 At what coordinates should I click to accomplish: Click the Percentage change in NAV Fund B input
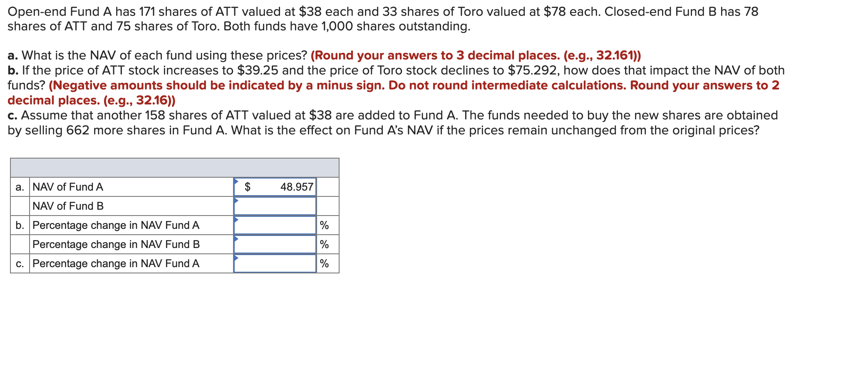(x=275, y=244)
